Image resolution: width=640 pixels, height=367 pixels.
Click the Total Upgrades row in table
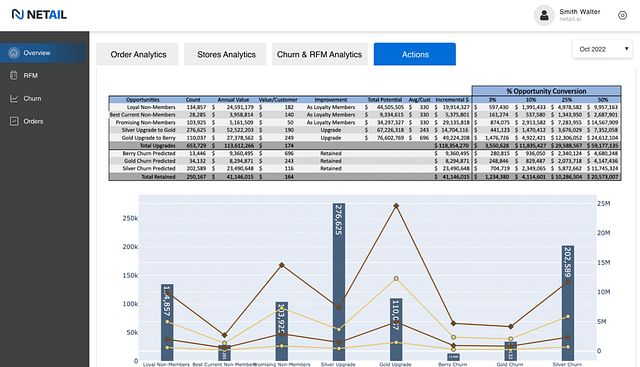point(365,145)
